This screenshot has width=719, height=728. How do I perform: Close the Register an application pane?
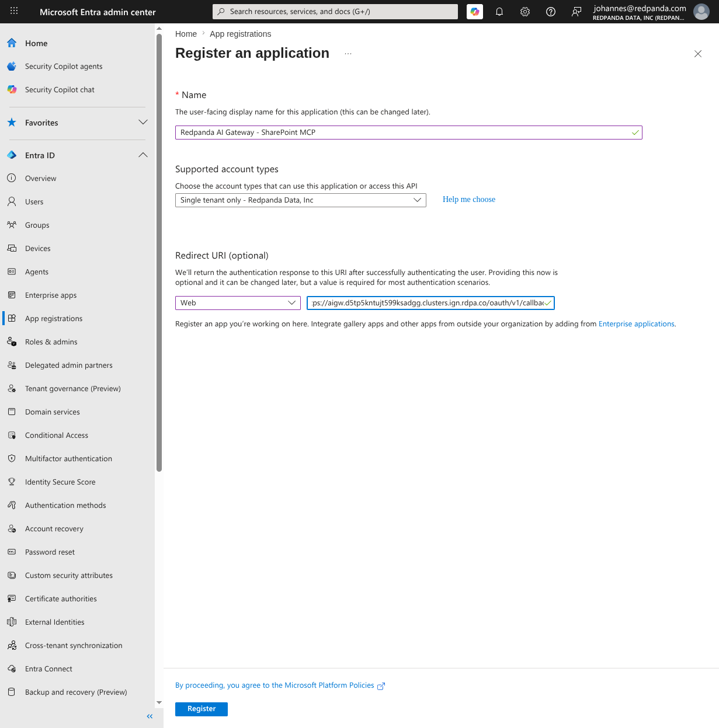tap(698, 54)
